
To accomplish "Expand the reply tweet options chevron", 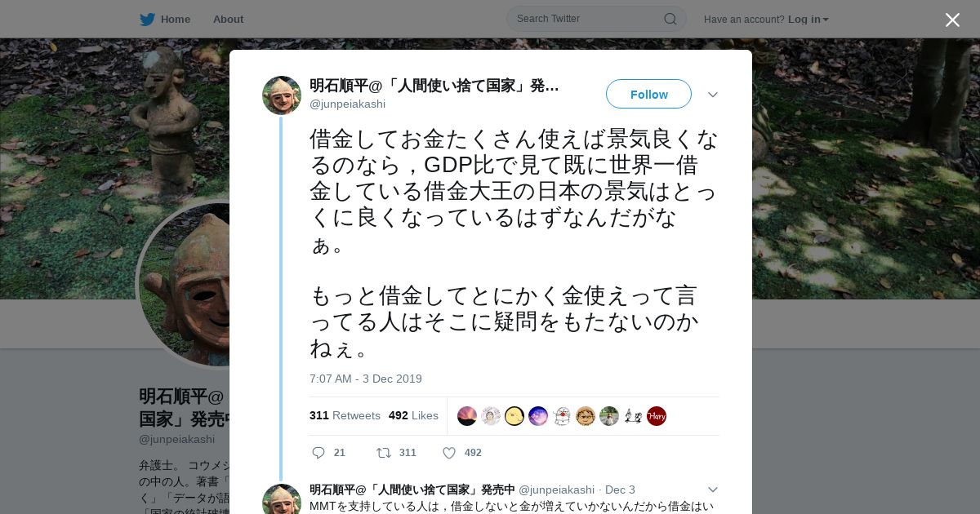I will click(713, 490).
